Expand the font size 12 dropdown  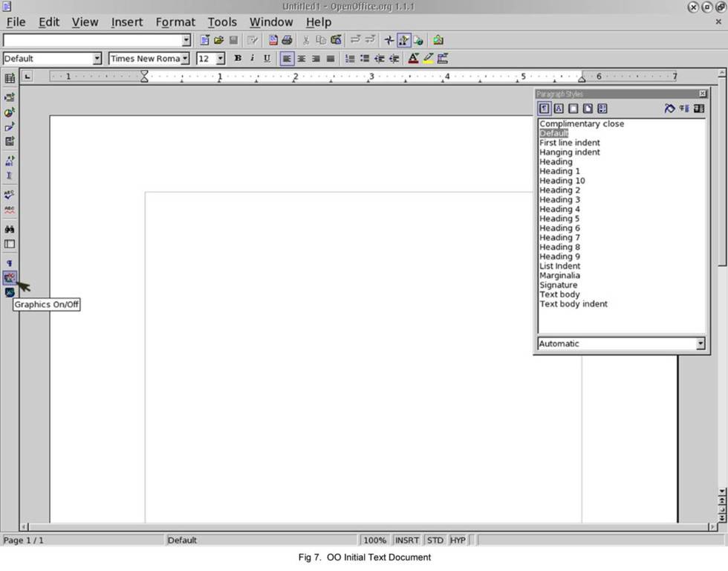221,59
